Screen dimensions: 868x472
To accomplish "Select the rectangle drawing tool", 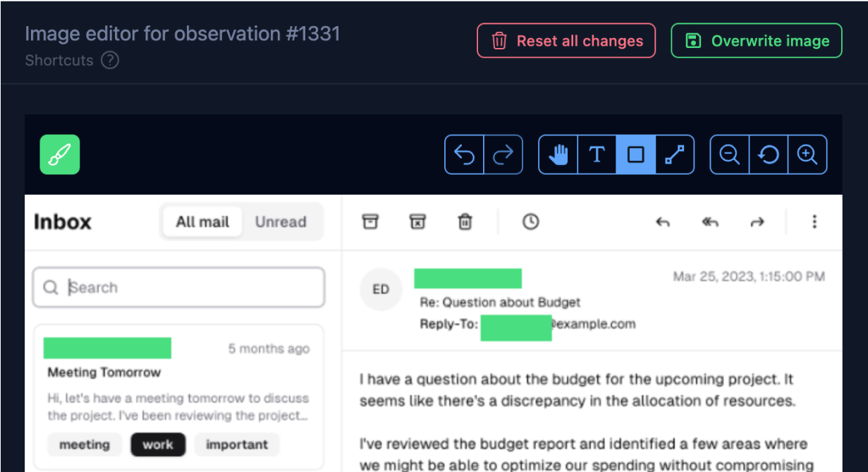I will click(x=636, y=155).
